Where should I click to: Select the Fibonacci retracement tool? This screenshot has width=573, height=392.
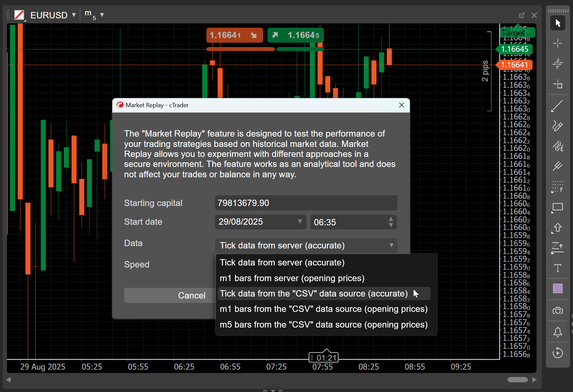click(557, 187)
